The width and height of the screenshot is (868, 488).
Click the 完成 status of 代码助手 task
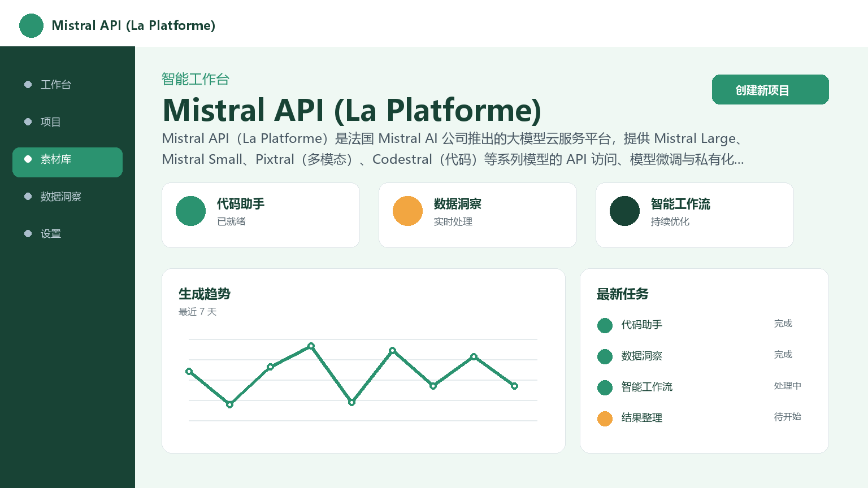[x=783, y=324]
